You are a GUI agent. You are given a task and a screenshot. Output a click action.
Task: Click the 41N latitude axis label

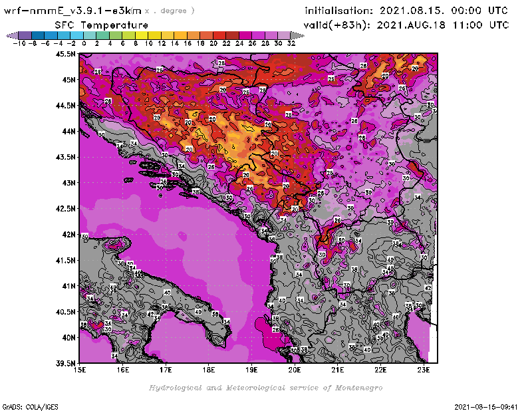pos(68,286)
